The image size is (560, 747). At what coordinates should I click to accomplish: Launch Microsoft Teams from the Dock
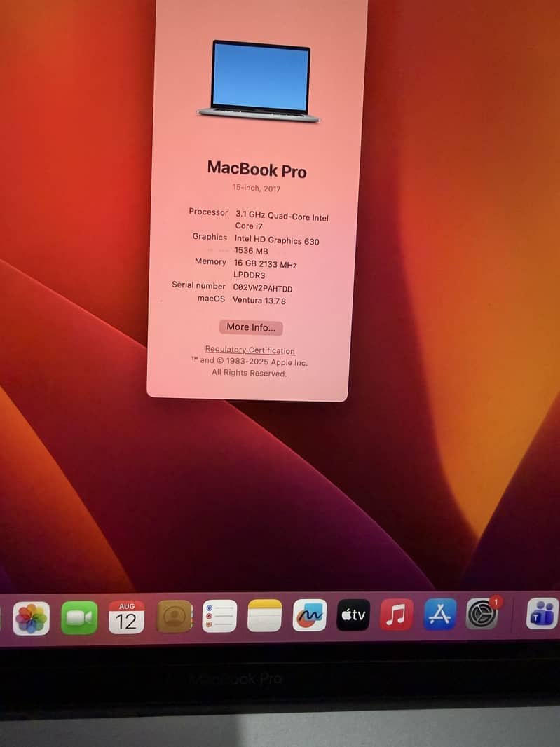tap(542, 614)
